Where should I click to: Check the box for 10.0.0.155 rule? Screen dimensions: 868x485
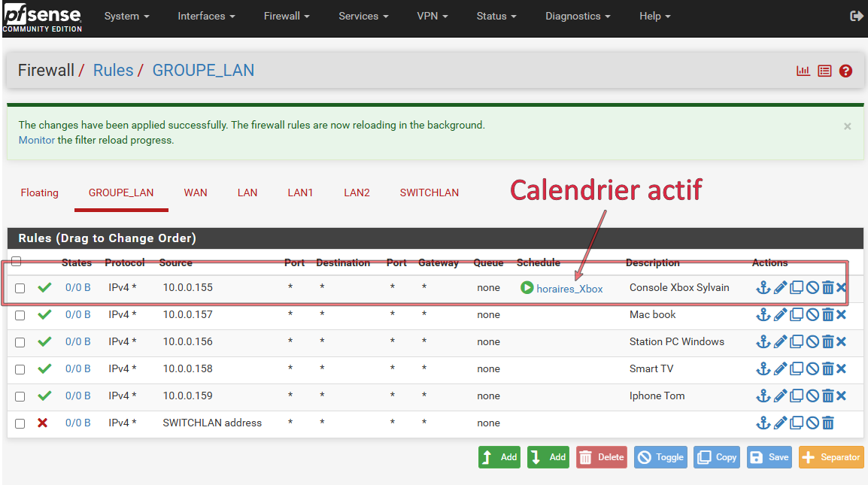click(x=20, y=288)
